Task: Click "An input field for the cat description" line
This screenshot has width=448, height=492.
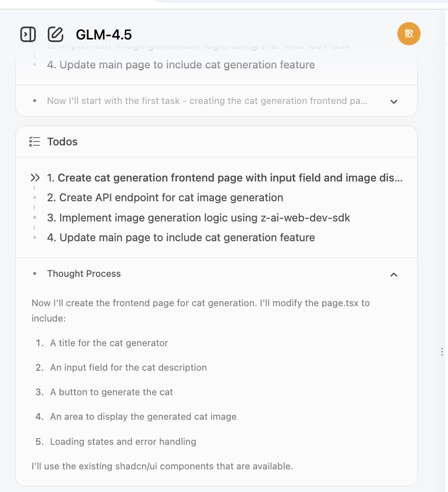Action: [x=128, y=367]
